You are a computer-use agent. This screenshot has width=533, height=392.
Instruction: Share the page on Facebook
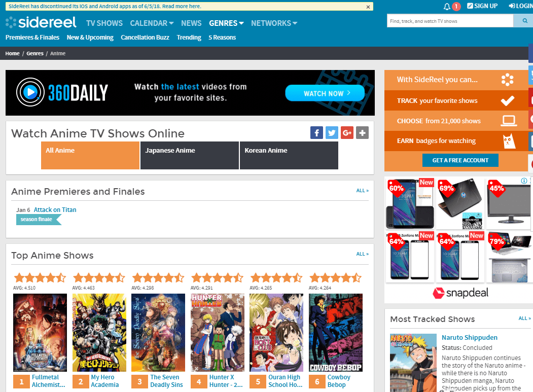click(x=316, y=132)
